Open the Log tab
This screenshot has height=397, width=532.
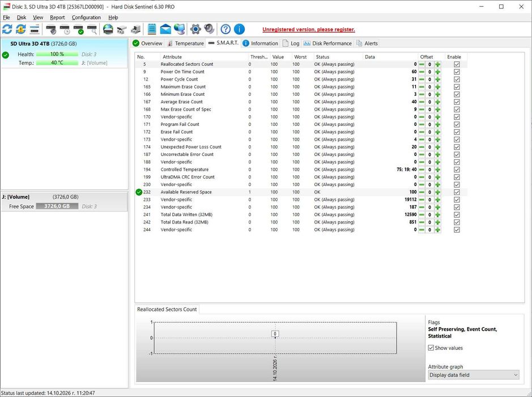[291, 44]
